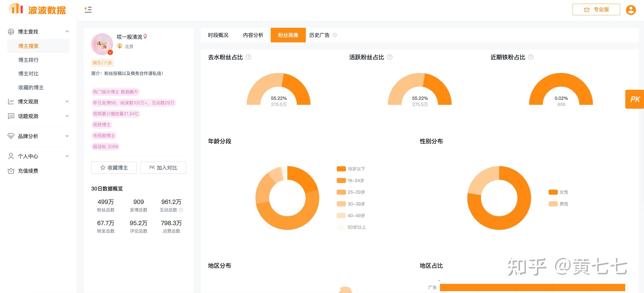Open the user account avatar icon
The width and height of the screenshot is (644, 293).
point(631,10)
